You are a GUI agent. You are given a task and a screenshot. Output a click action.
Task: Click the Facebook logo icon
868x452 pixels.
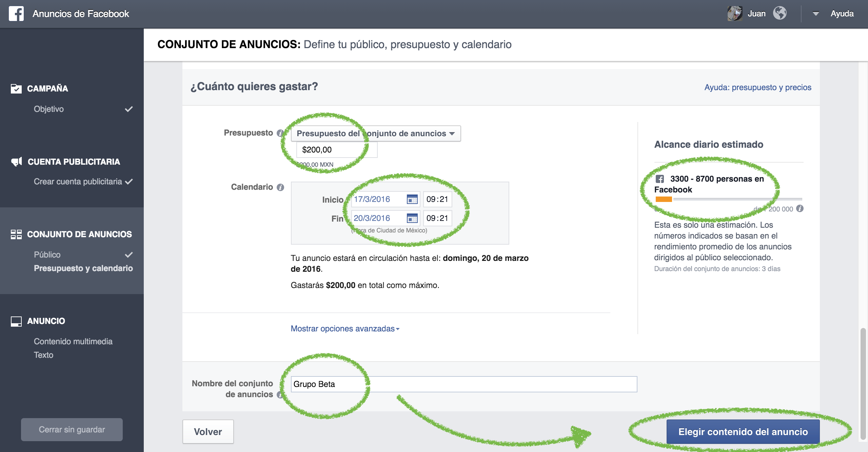pos(16,14)
